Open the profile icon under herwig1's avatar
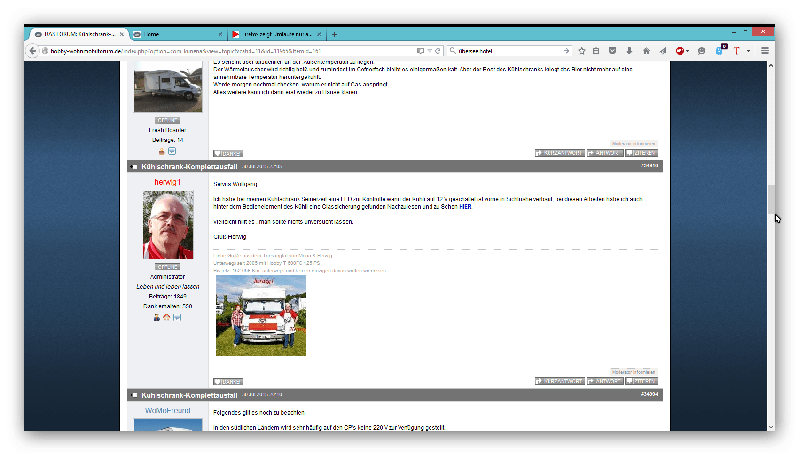 click(158, 317)
